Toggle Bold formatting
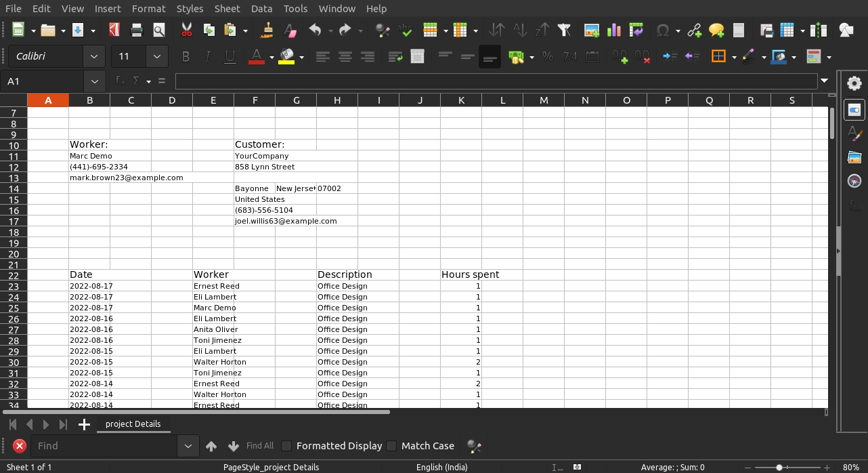The width and height of the screenshot is (868, 473). 186,57
